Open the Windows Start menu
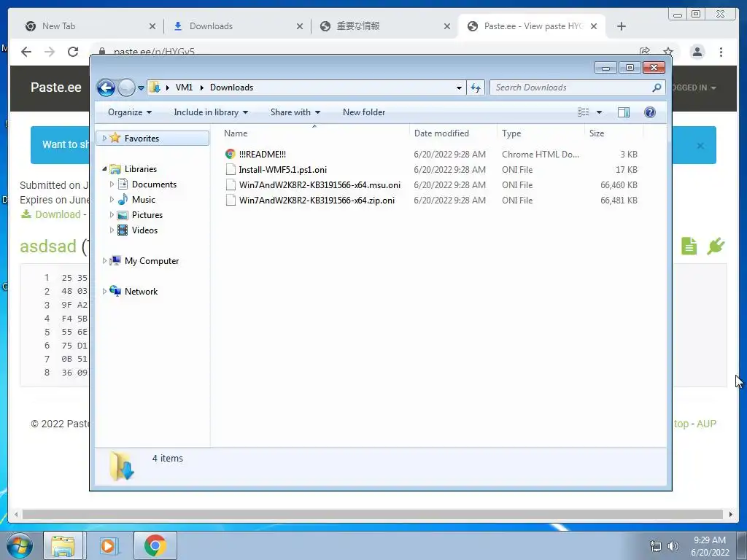This screenshot has height=560, width=747. [x=19, y=545]
